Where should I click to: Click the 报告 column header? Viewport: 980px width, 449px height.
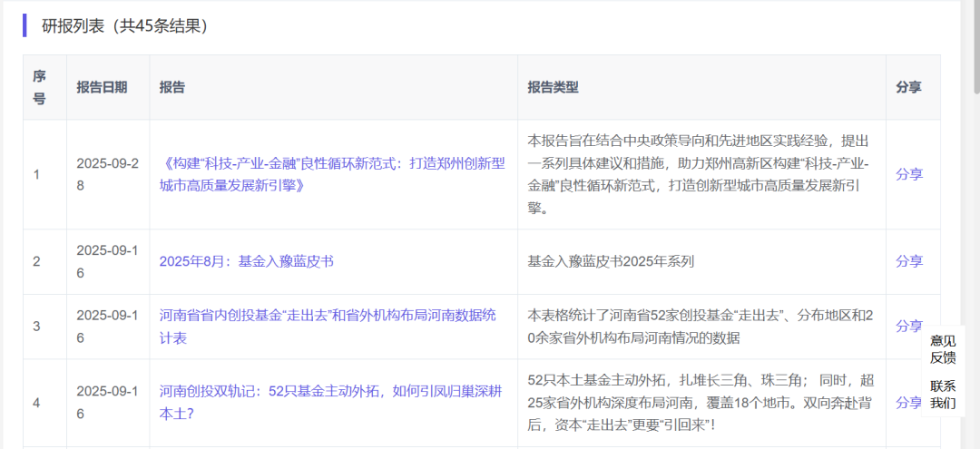172,87
